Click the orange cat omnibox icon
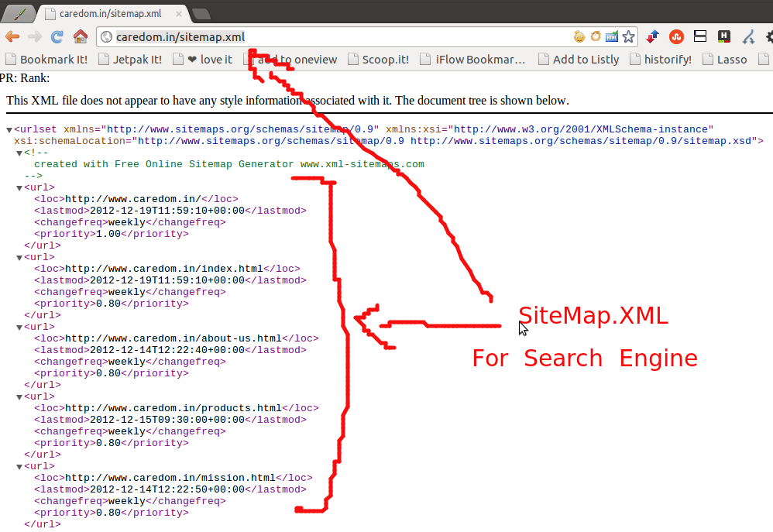 tap(596, 36)
